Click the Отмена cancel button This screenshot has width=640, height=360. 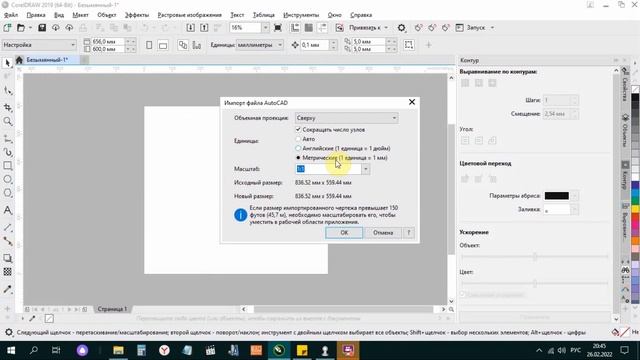383,233
